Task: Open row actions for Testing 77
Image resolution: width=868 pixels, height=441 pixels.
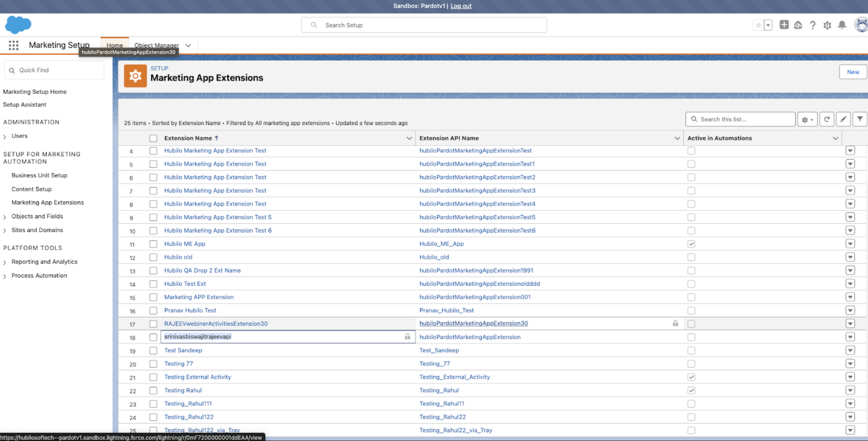Action: [850, 364]
